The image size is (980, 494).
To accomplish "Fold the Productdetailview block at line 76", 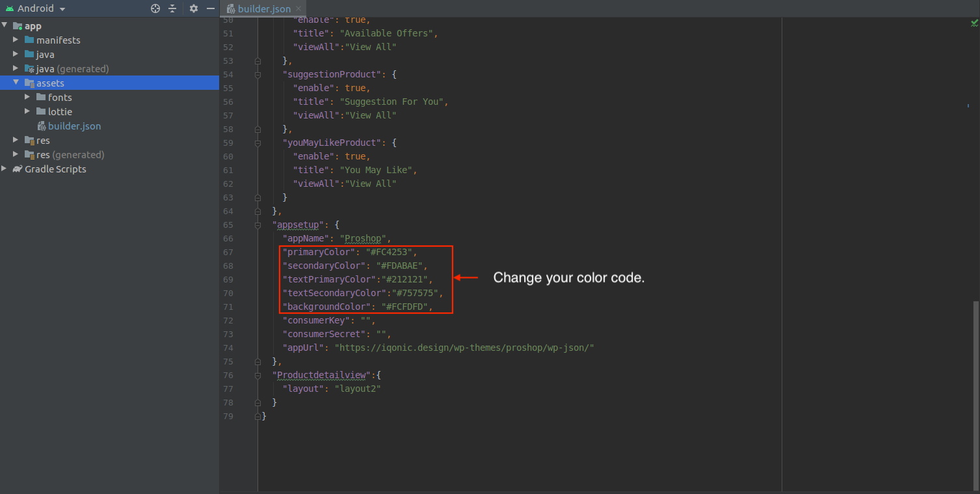I will [x=258, y=375].
